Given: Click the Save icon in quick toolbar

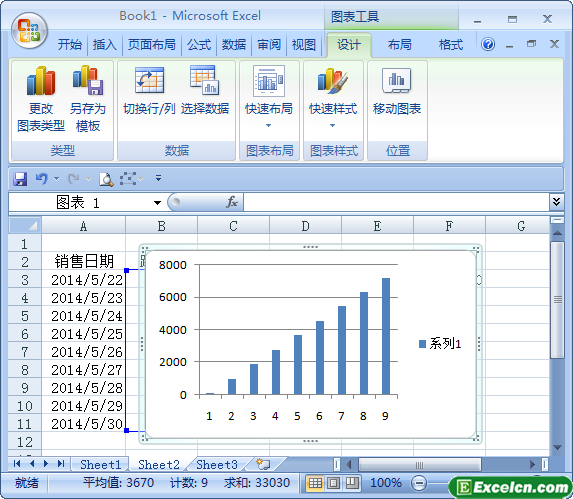Looking at the screenshot, I should pyautogui.click(x=20, y=179).
